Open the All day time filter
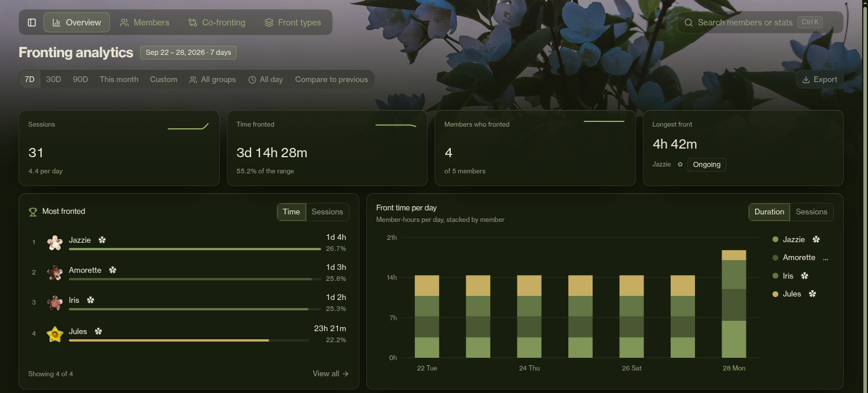The image size is (868, 393). tap(266, 79)
